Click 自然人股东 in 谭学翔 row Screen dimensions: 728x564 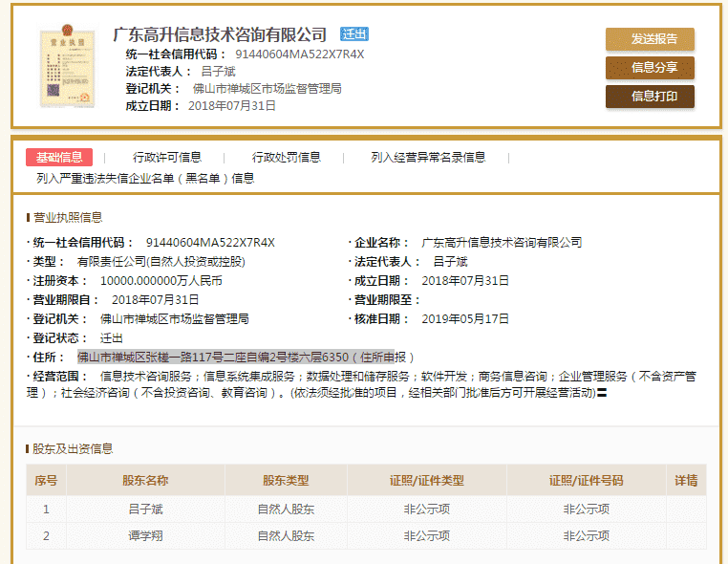pos(286,535)
